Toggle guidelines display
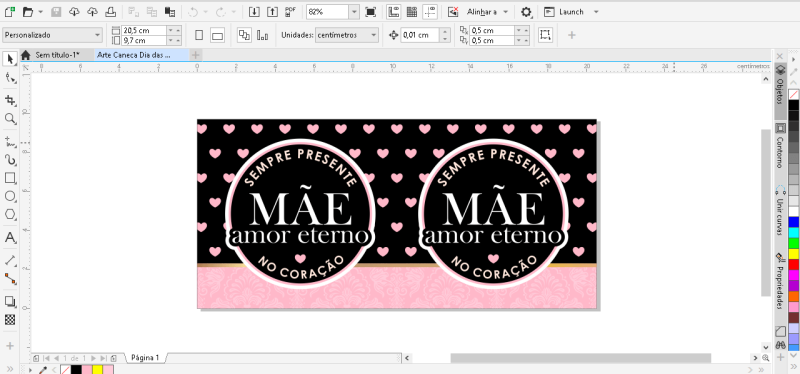The width and height of the screenshot is (800, 374). coord(430,11)
